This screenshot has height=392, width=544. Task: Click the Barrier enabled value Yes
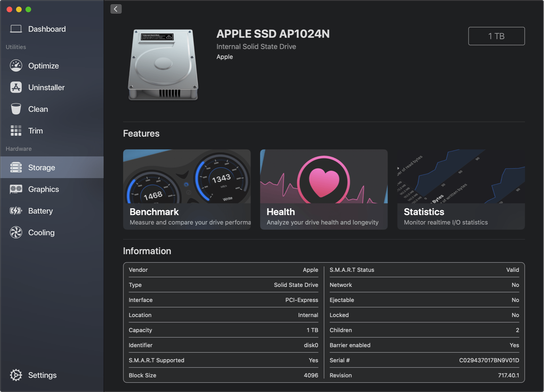[514, 345]
